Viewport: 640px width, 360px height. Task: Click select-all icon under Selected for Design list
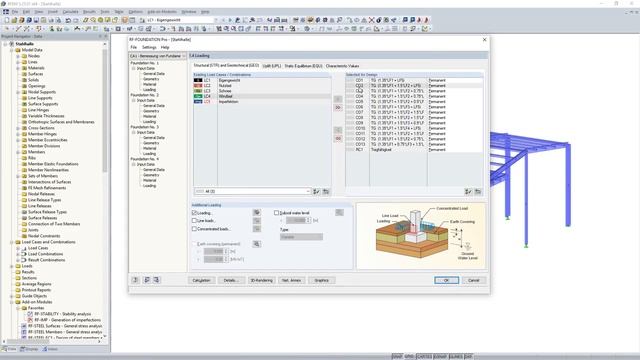coord(468,191)
